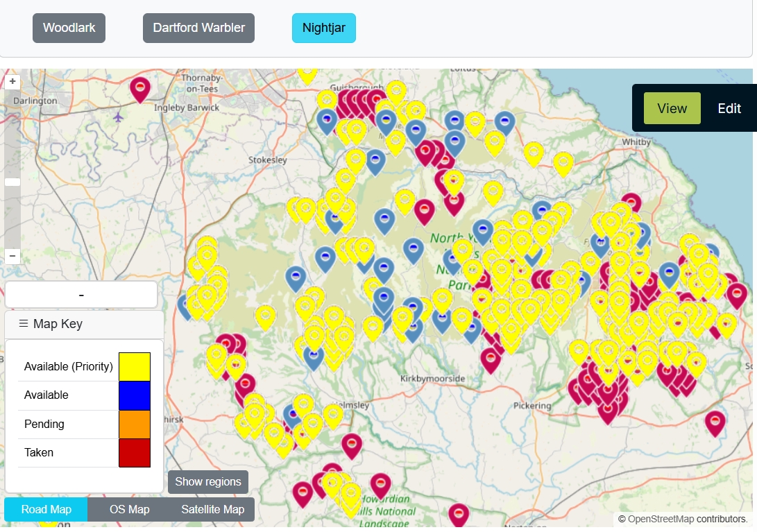Click the red marker northeast of Kirkbymoorside
This screenshot has width=757, height=532.
pyautogui.click(x=491, y=360)
